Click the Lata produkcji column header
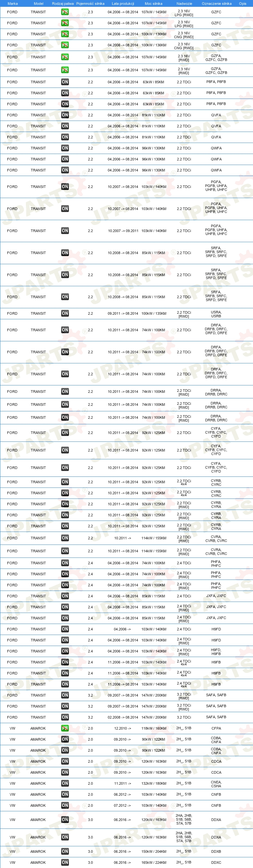 123,4
